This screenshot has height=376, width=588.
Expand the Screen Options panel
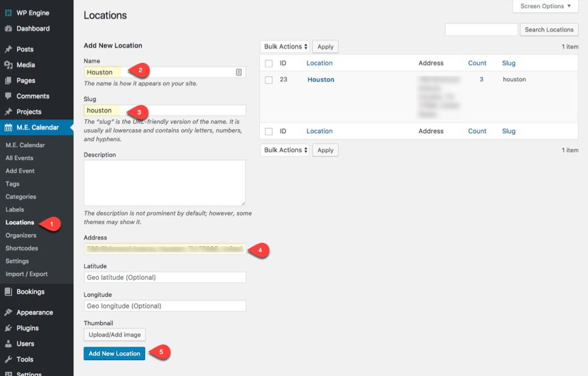coord(545,7)
